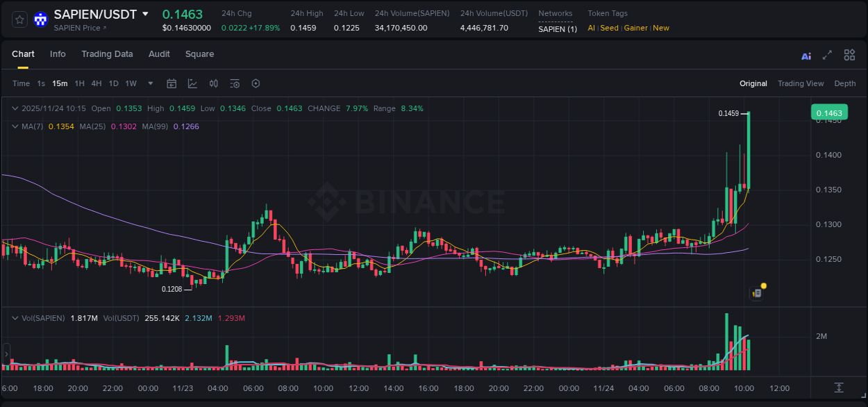Collapse the OHLC legend row chevron

(x=15, y=108)
